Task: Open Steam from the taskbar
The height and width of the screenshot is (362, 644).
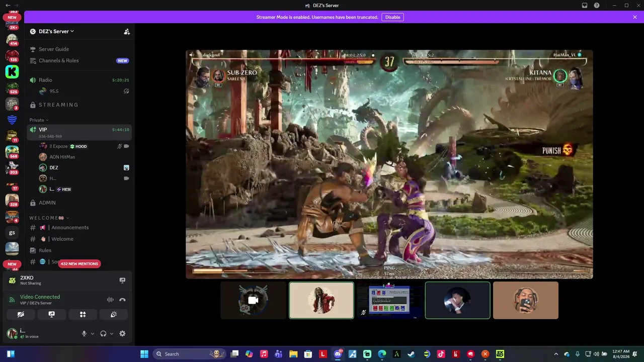Action: click(411, 354)
